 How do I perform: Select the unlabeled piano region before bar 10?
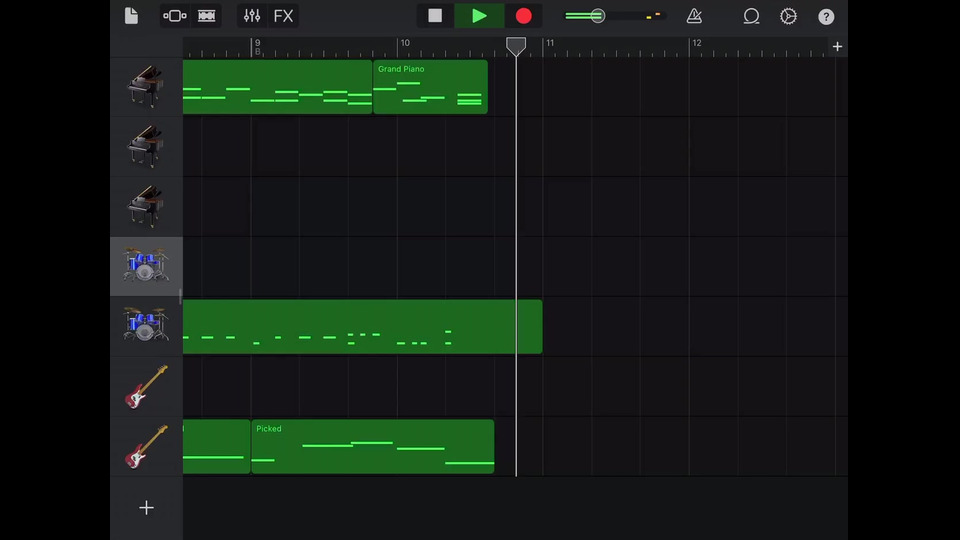(x=277, y=87)
